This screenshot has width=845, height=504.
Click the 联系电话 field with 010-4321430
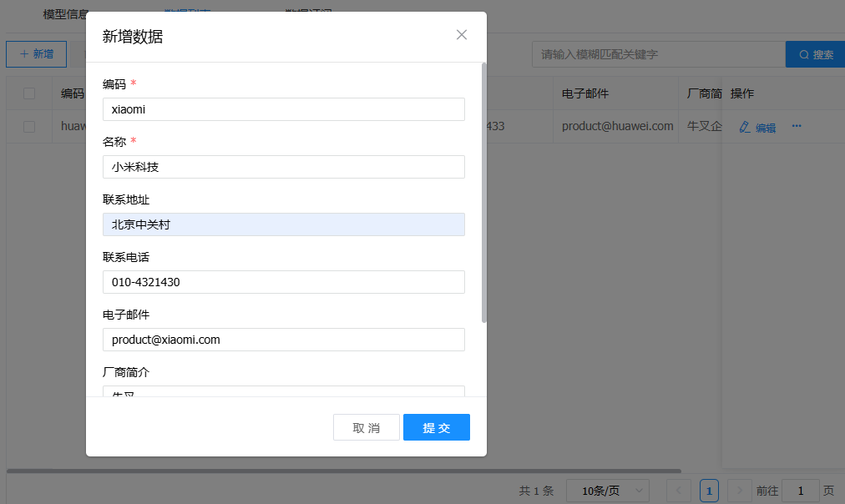[283, 282]
